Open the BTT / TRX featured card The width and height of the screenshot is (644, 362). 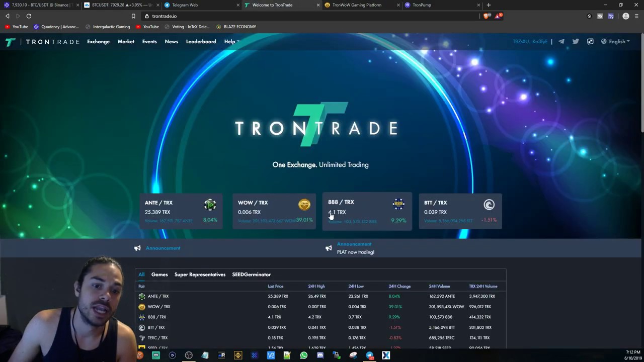(460, 212)
